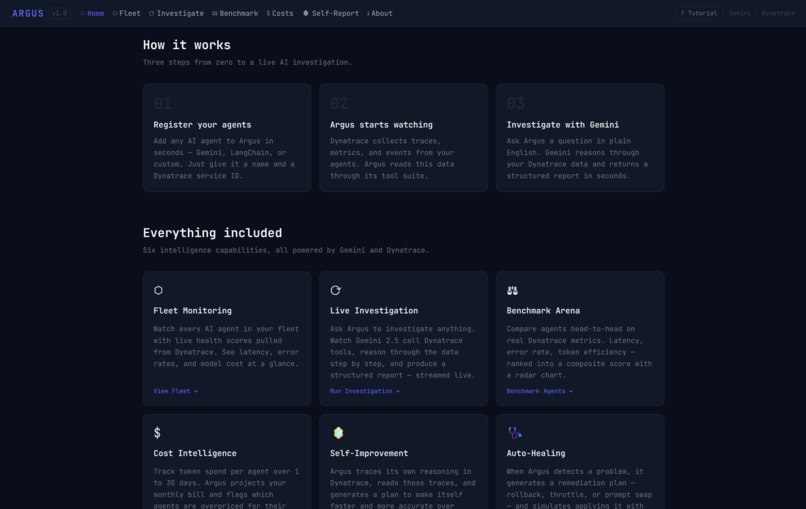Open the Self-Report page

pos(331,13)
